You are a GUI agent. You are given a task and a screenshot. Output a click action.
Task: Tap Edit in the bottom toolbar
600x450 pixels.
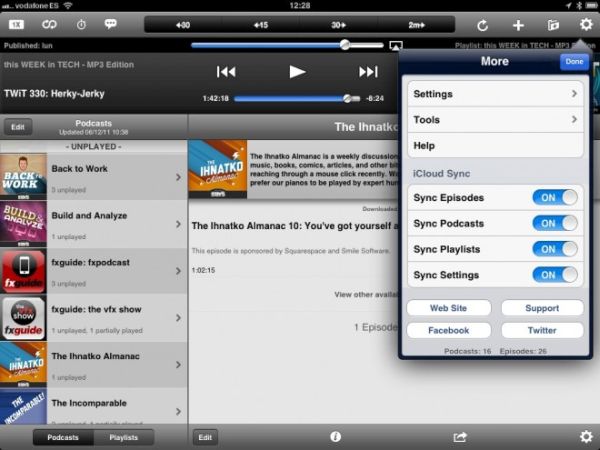point(205,437)
